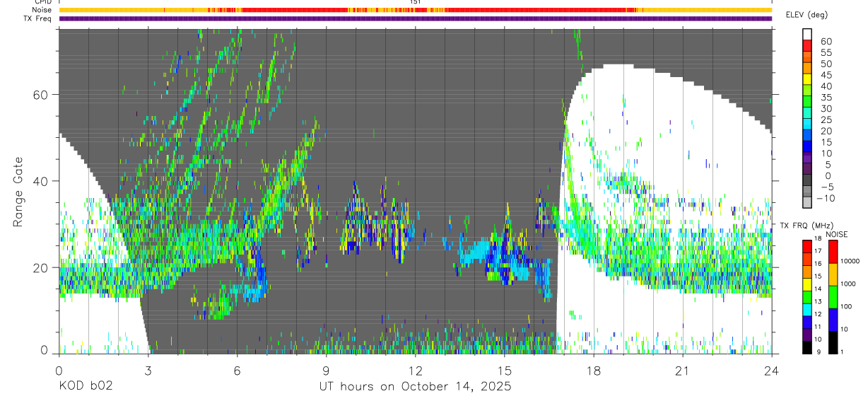Click the '−10' value on elevation scale
868x401 pixels.
click(825, 198)
